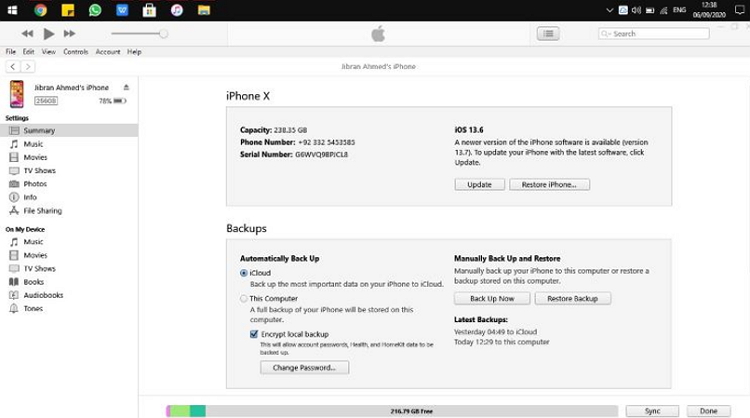
Task: Click the serial number text G6WVQ9BPJCL8
Action: pyautogui.click(x=321, y=154)
